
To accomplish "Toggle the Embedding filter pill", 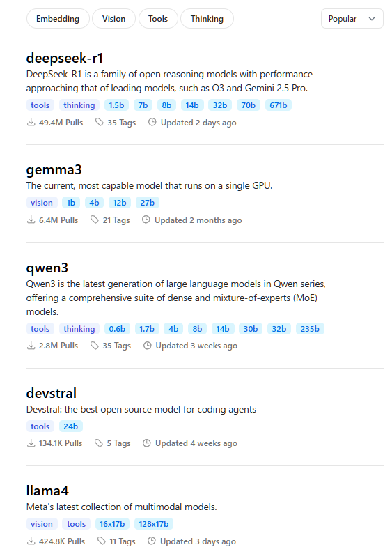I will (x=58, y=19).
